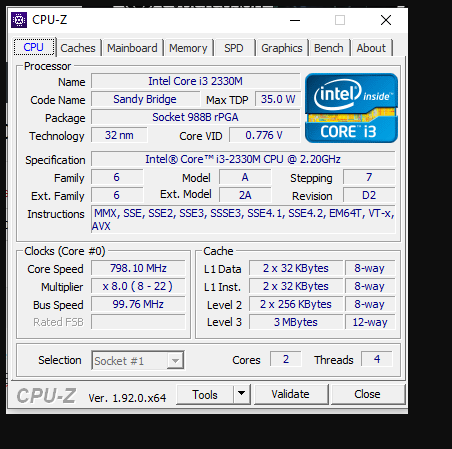
Task: Click the Core Speed value field
Action: point(138,268)
